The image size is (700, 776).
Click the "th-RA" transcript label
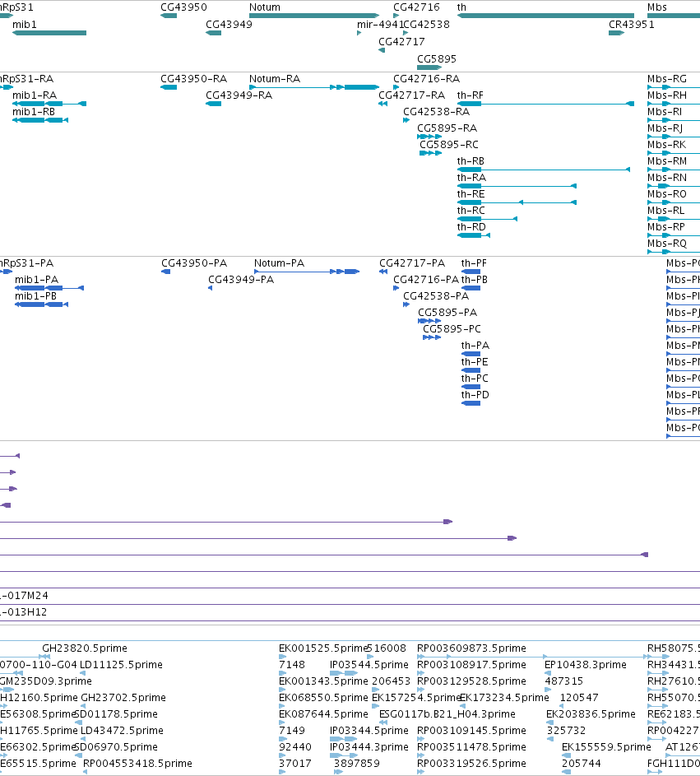(x=471, y=178)
